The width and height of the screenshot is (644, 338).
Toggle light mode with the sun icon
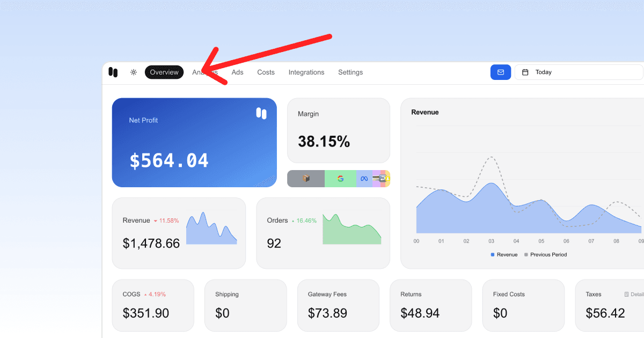pyautogui.click(x=133, y=72)
